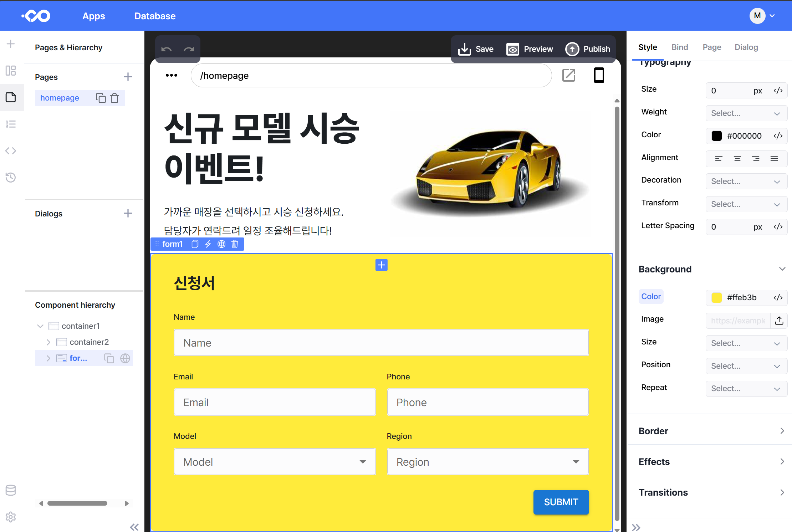
Task: Open the Apps menu
Action: pos(94,16)
